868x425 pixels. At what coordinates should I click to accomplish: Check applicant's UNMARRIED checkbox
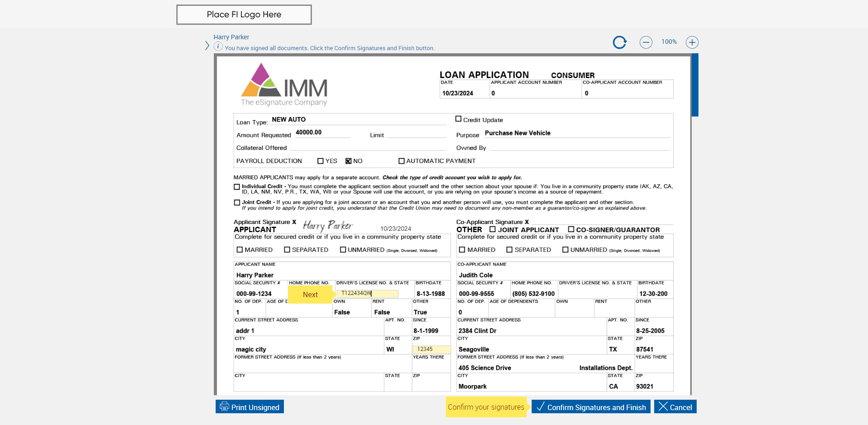point(343,250)
